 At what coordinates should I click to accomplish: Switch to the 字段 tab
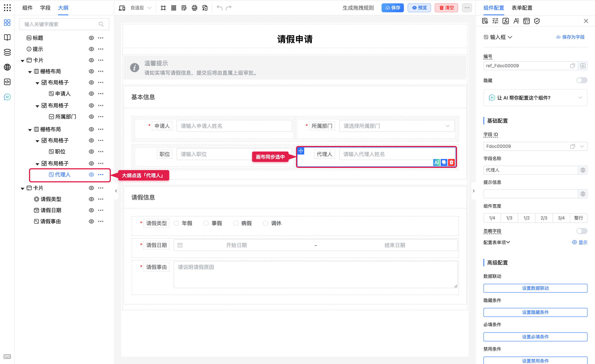[x=45, y=8]
